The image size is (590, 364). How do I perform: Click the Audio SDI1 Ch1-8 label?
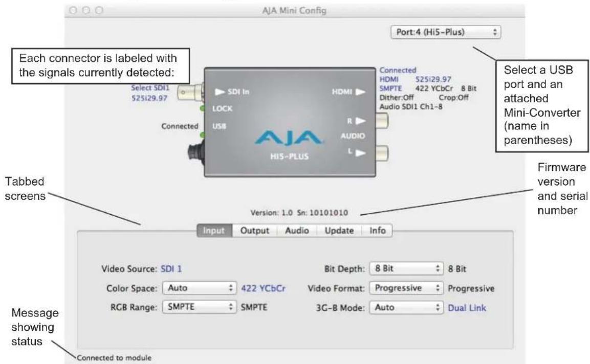click(x=411, y=107)
